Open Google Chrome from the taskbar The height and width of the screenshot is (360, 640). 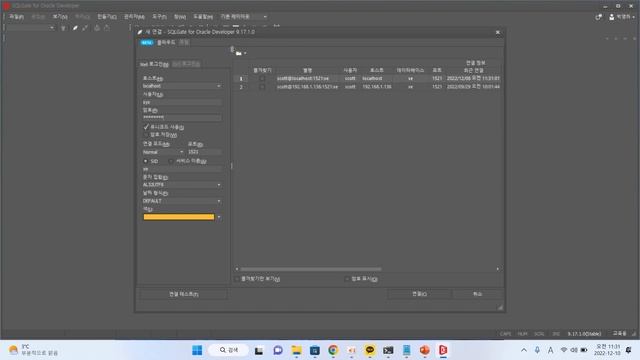(333, 350)
